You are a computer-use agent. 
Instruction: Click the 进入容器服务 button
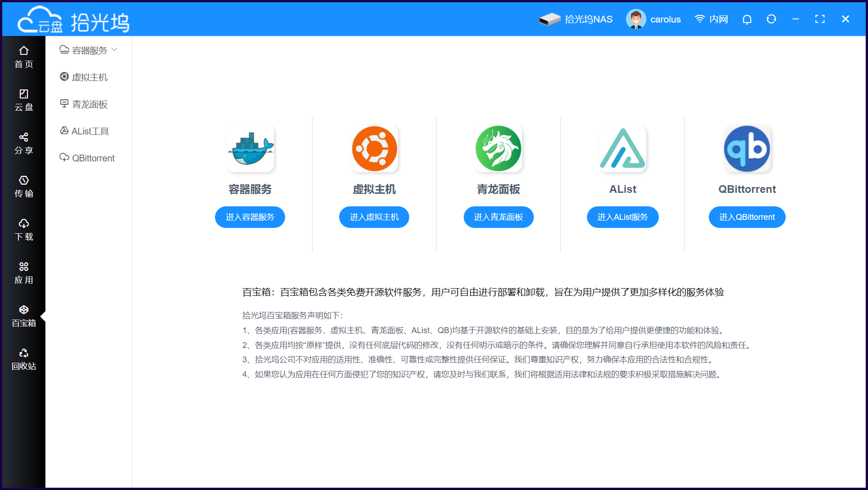(250, 217)
